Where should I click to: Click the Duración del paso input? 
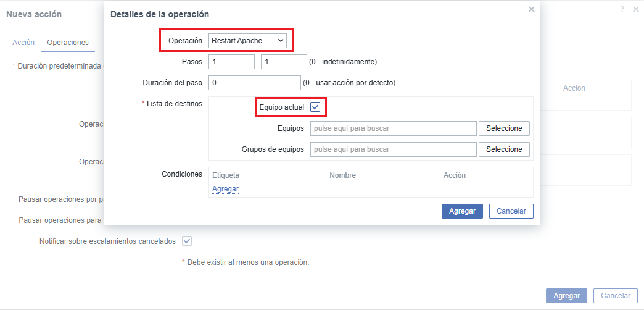click(x=254, y=82)
